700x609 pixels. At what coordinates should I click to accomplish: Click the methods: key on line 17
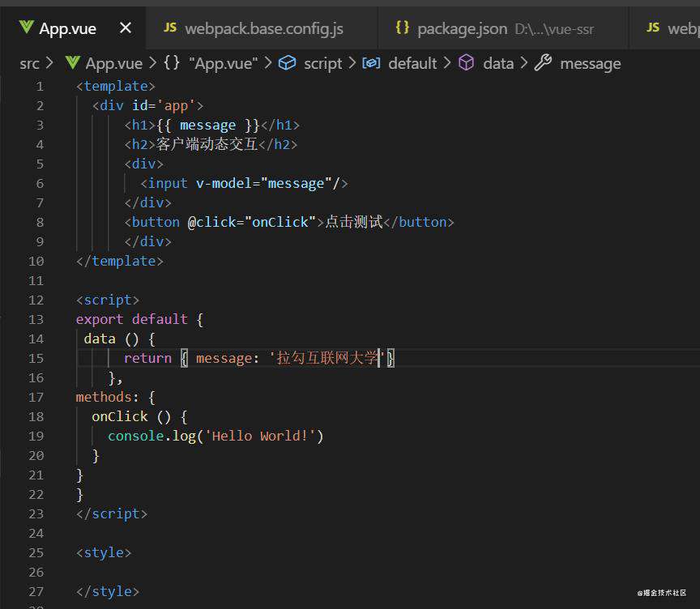(107, 397)
